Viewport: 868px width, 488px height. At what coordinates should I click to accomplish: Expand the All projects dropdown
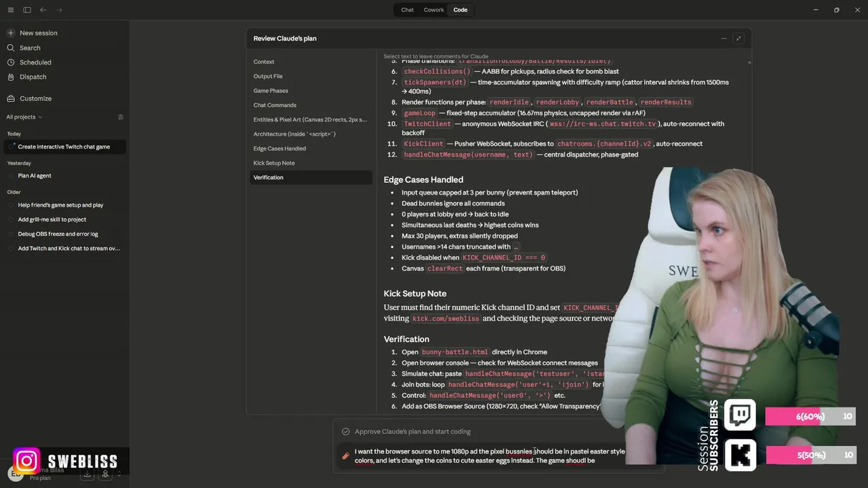coord(24,117)
